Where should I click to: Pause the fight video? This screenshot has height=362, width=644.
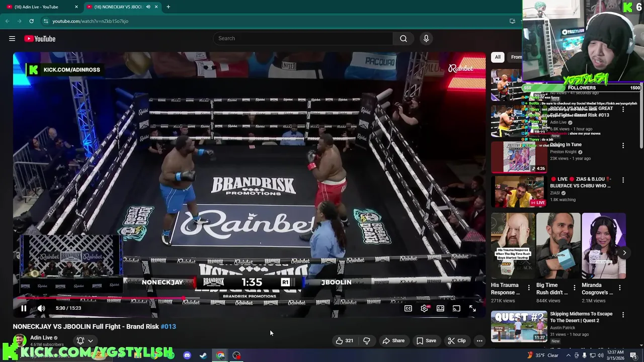click(x=24, y=308)
